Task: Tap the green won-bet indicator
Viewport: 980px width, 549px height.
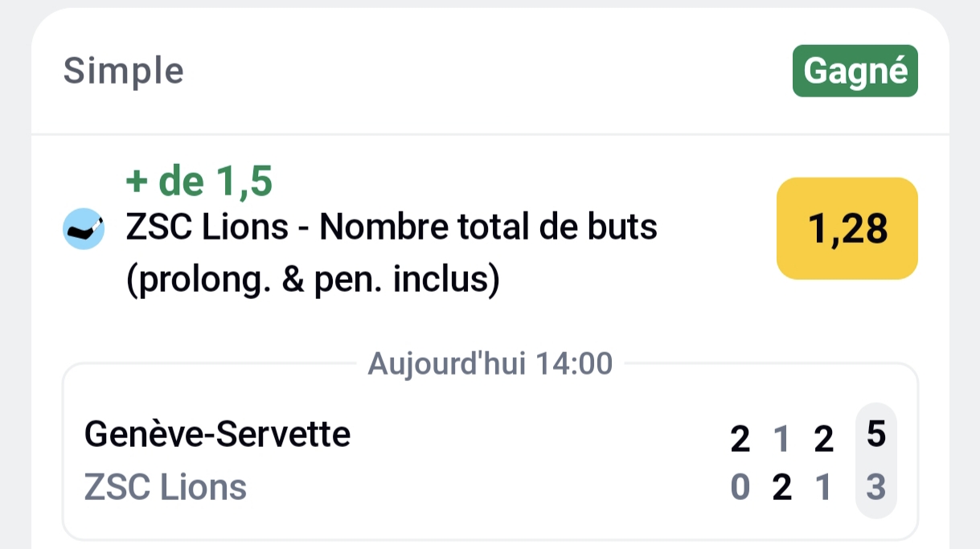Action: (x=855, y=70)
